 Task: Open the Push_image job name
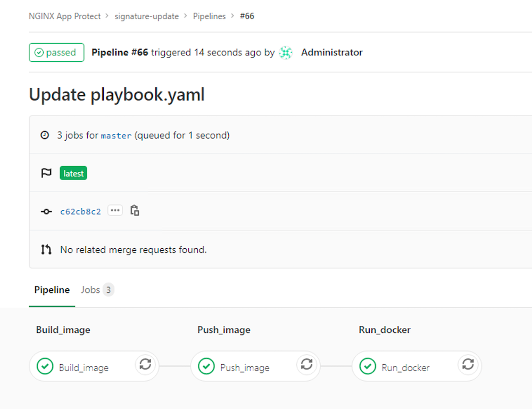click(x=245, y=367)
